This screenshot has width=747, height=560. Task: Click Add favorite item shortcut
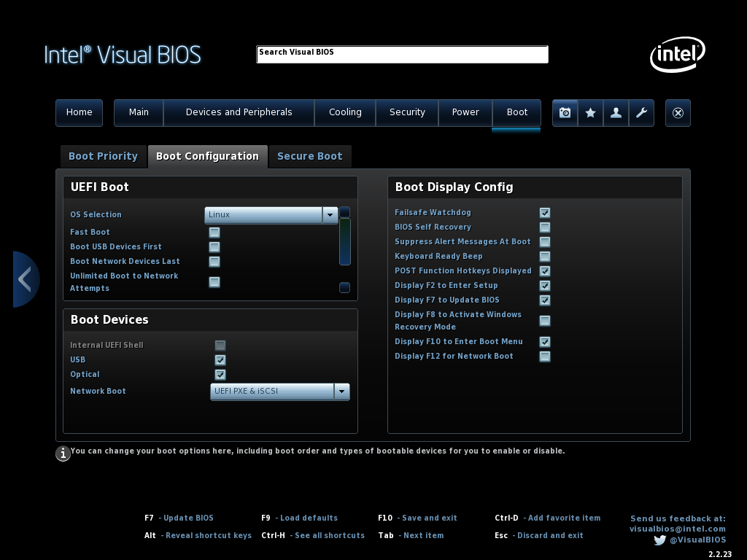pos(548,518)
